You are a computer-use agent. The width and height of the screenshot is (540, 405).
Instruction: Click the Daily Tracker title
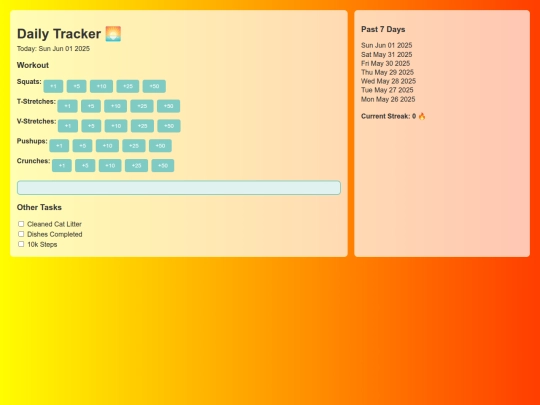[x=59, y=34]
